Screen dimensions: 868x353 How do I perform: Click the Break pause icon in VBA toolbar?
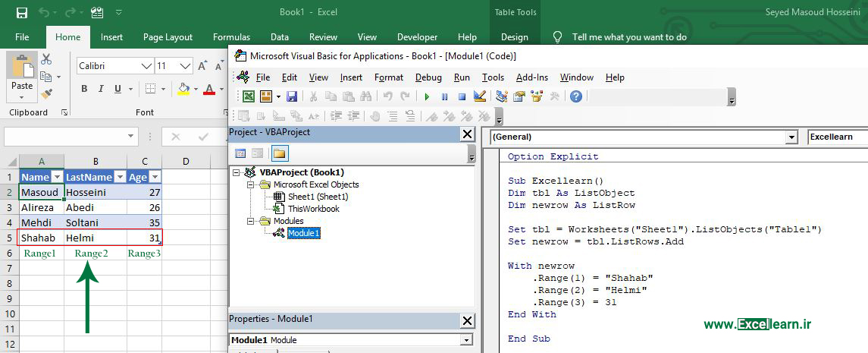(x=444, y=96)
